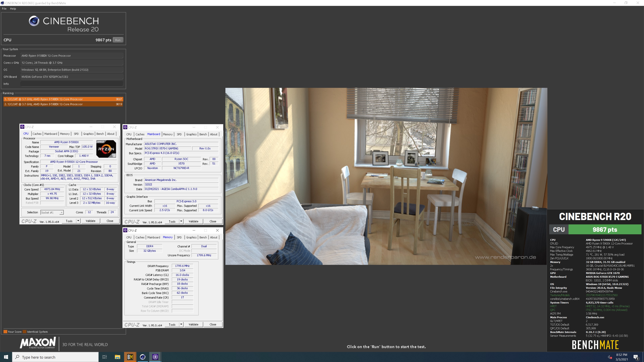Open CPU tab in the Memory CPU-Z window
This screenshot has height=362, width=644.
pos(129,237)
